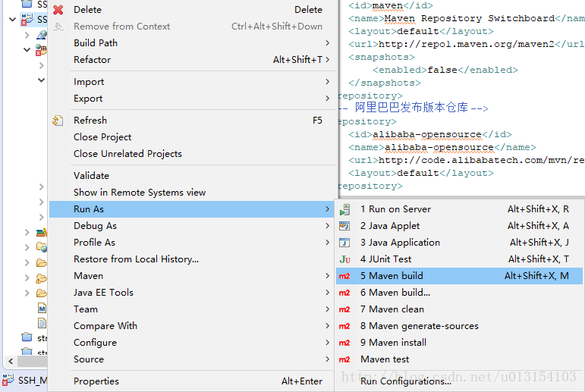
Task: Click the Export submenu arrow
Action: tap(327, 99)
